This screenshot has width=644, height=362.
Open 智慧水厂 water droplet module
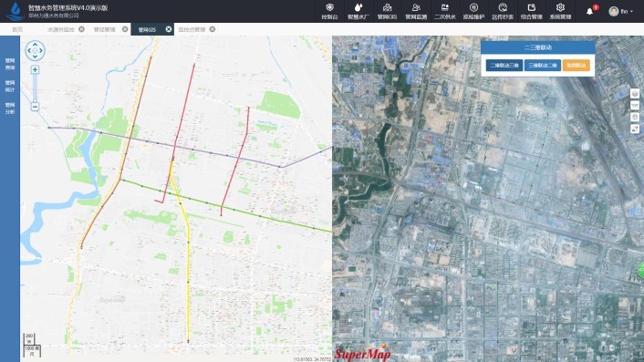pyautogui.click(x=358, y=11)
